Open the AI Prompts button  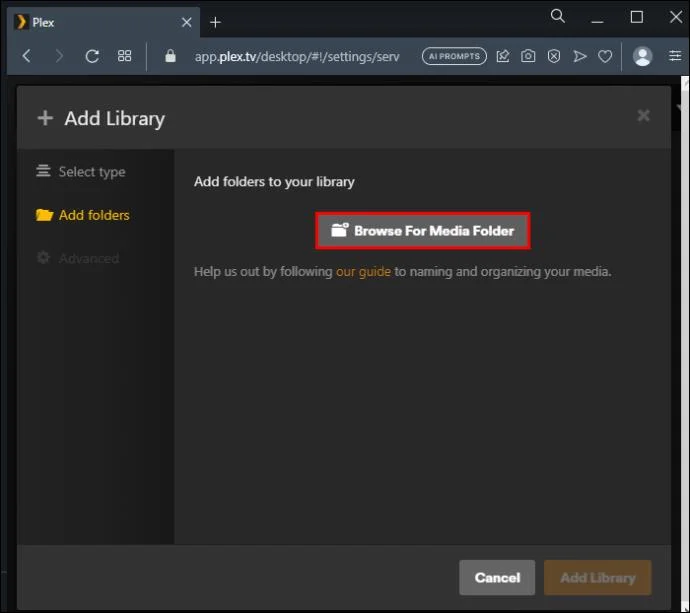tap(454, 56)
